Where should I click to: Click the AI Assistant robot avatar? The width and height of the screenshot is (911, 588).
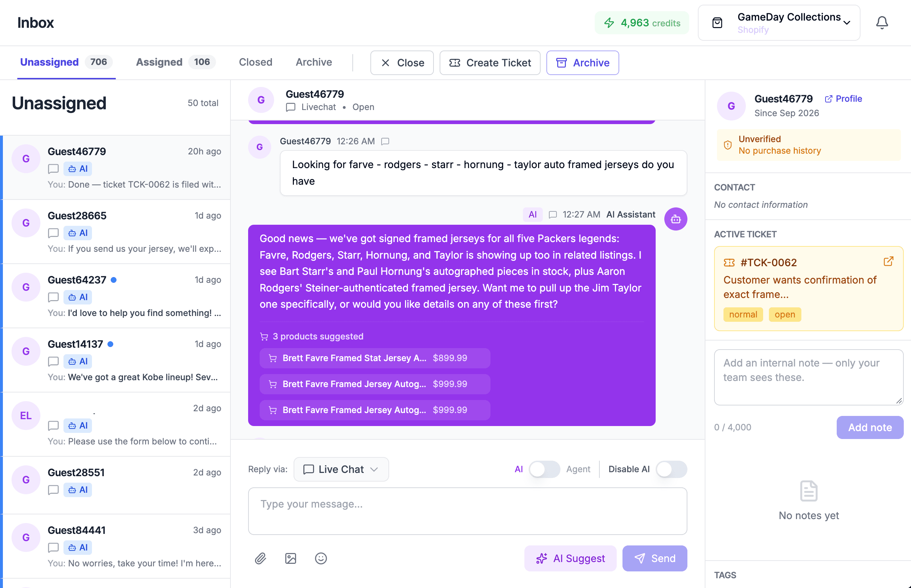675,219
